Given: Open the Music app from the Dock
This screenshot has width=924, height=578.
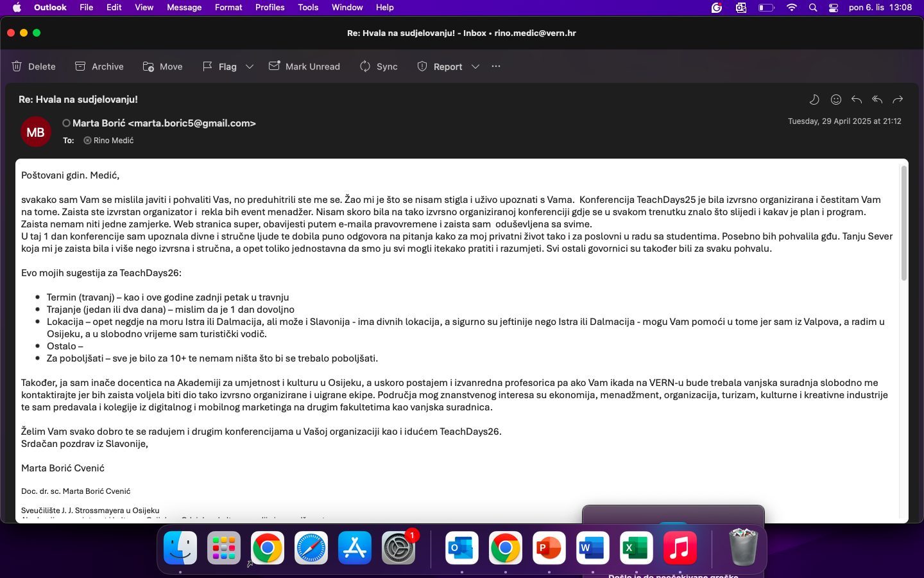Looking at the screenshot, I should point(680,548).
